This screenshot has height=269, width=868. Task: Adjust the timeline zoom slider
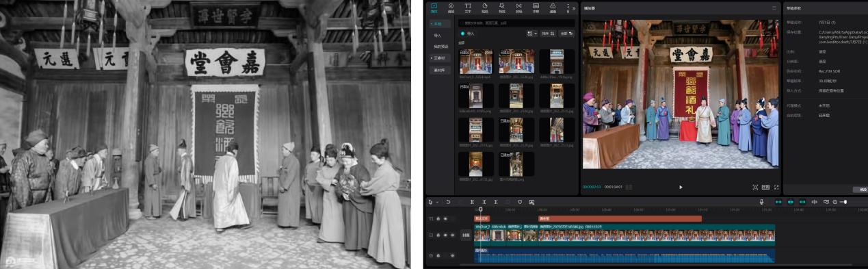click(843, 202)
